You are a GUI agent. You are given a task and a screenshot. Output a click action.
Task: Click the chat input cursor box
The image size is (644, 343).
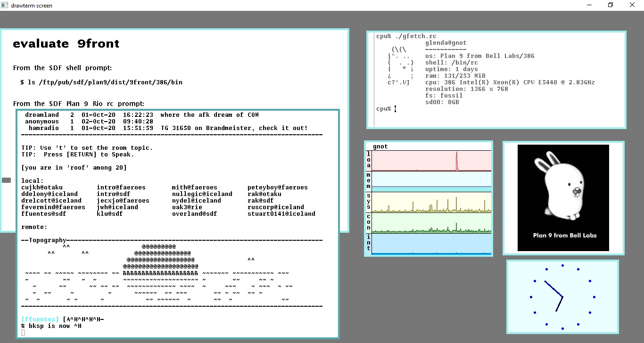pyautogui.click(x=23, y=333)
